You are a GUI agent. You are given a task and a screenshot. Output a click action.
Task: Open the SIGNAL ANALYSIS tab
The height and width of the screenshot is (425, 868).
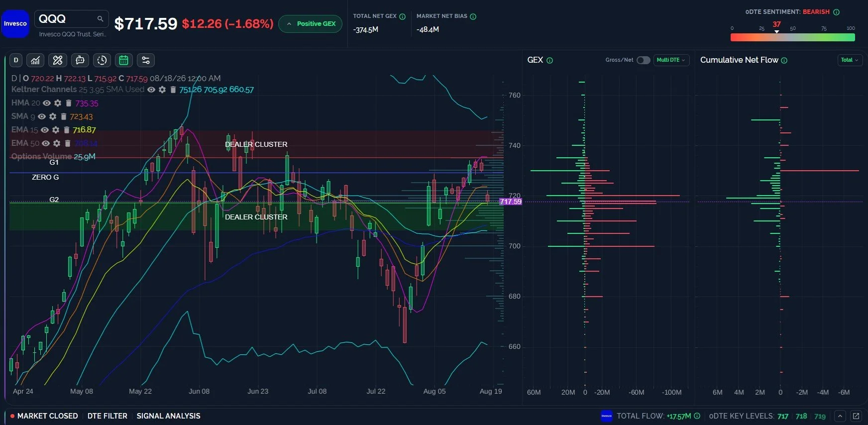tap(169, 416)
